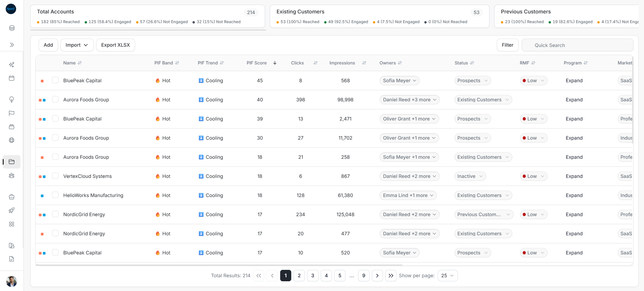The height and width of the screenshot is (291, 644).
Task: Go to page 5 of results
Action: coord(340,276)
